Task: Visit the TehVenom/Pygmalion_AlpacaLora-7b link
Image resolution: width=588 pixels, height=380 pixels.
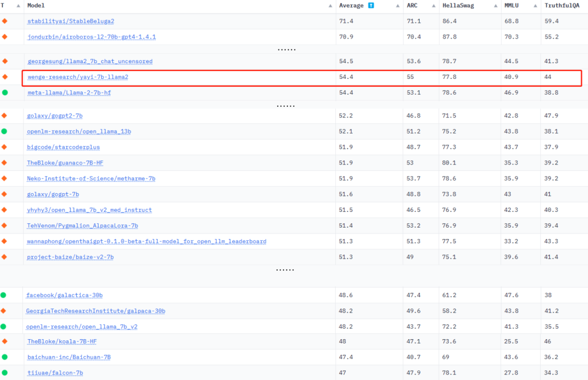Action: coord(83,226)
